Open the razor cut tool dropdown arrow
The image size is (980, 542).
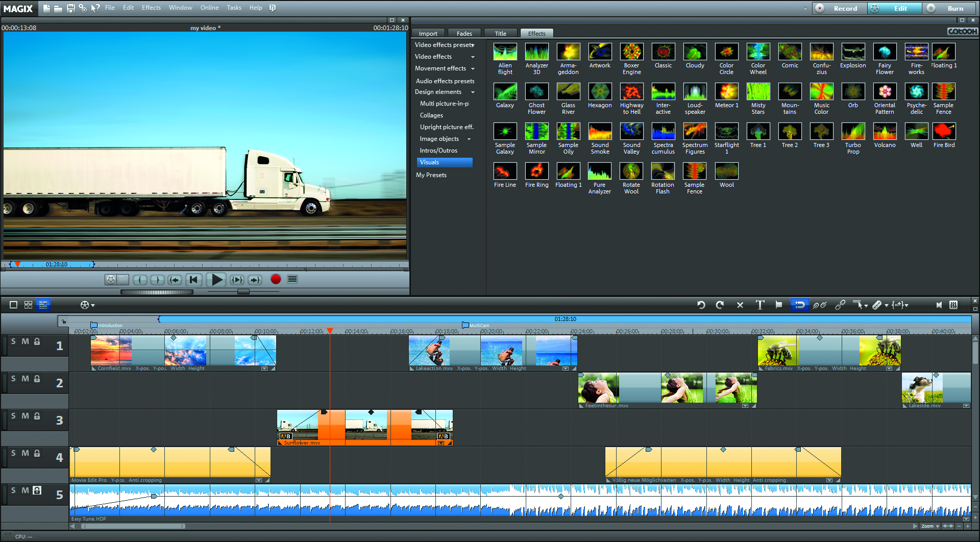pyautogui.click(x=887, y=305)
